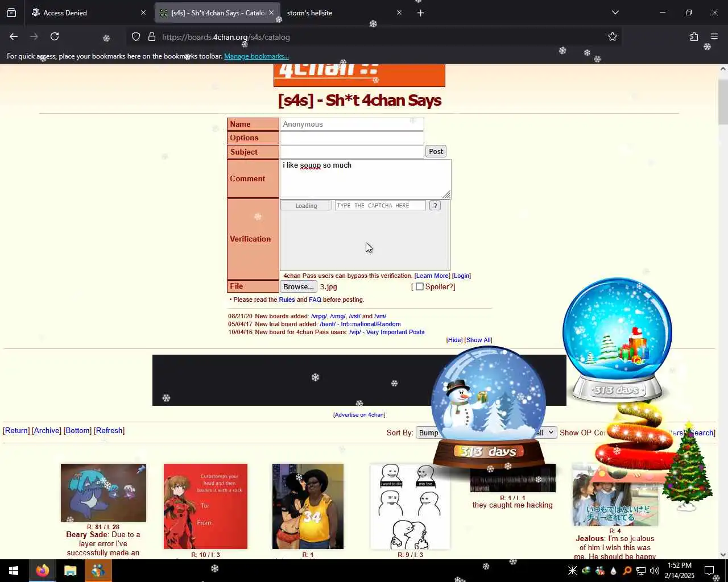Open the /vip/ Very Important Posts link
The height and width of the screenshot is (582, 728).
[x=387, y=332]
